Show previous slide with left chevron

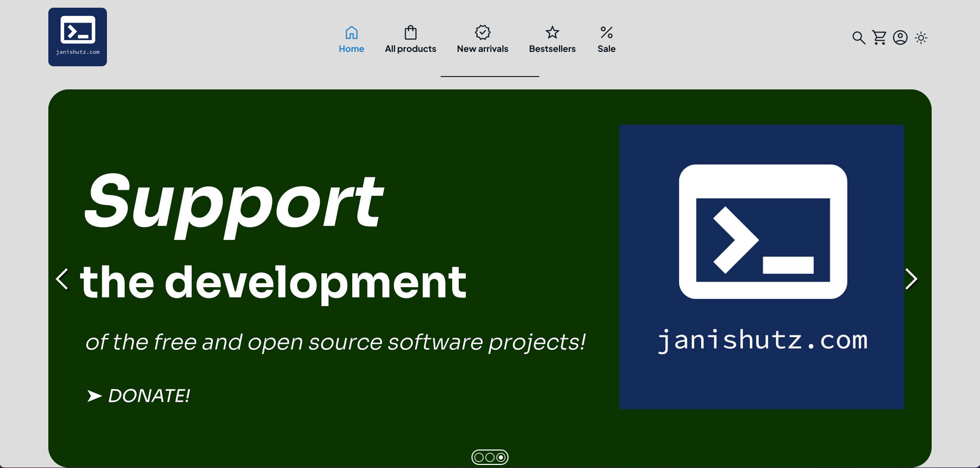coord(62,279)
